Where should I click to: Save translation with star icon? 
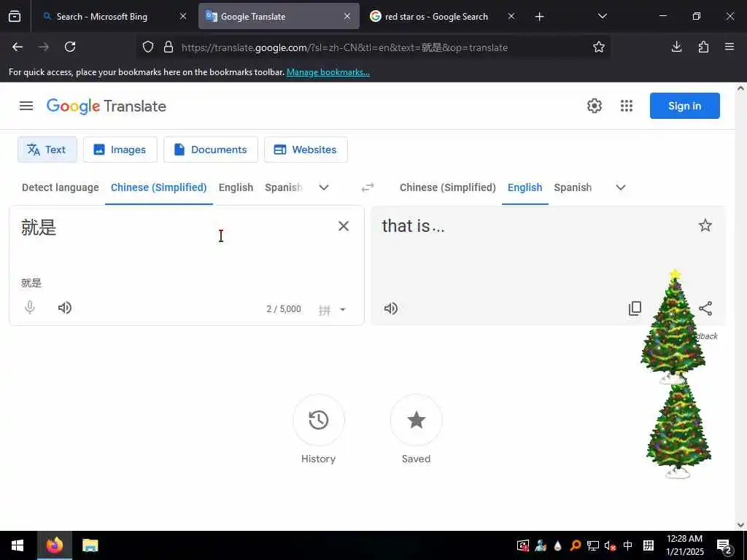click(x=705, y=225)
